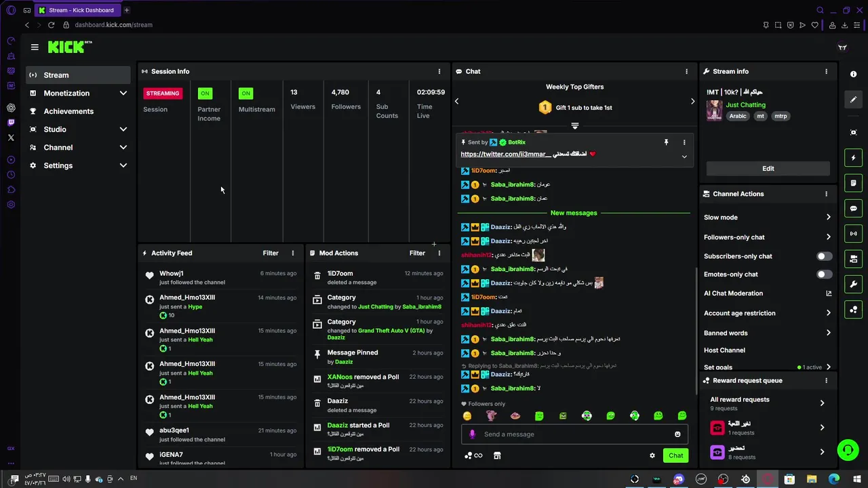
Task: Send message with green Chat button
Action: (676, 455)
